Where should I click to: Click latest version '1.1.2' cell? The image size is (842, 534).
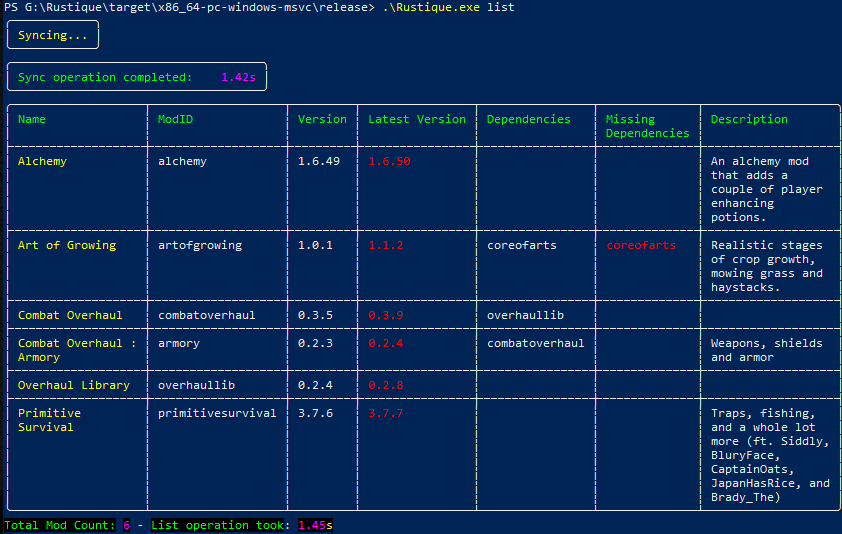pos(386,245)
